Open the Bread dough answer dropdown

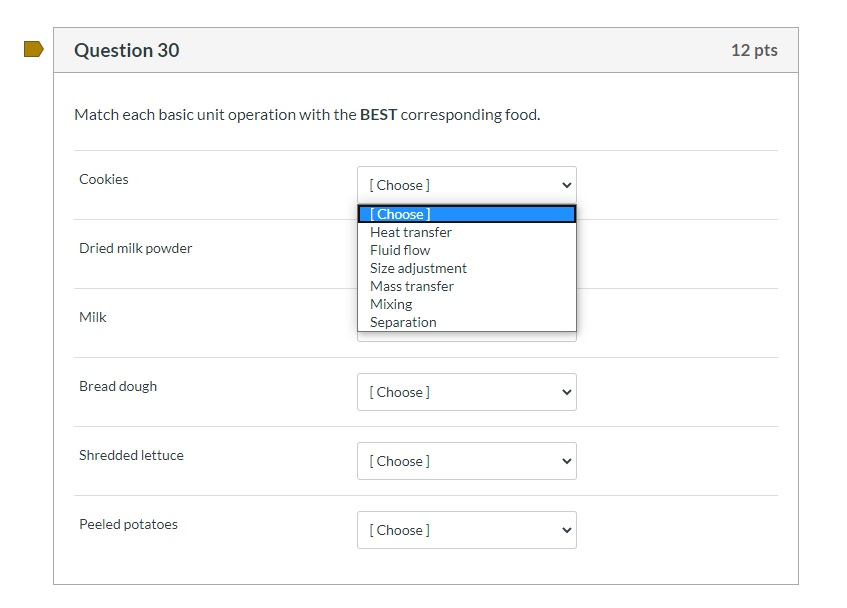pyautogui.click(x=466, y=392)
